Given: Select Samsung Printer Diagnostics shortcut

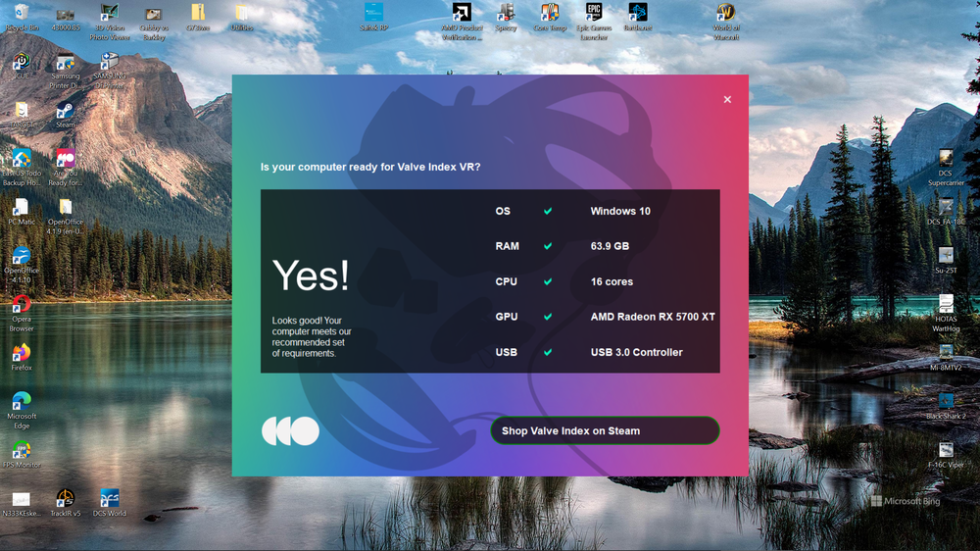Looking at the screenshot, I should (x=65, y=70).
